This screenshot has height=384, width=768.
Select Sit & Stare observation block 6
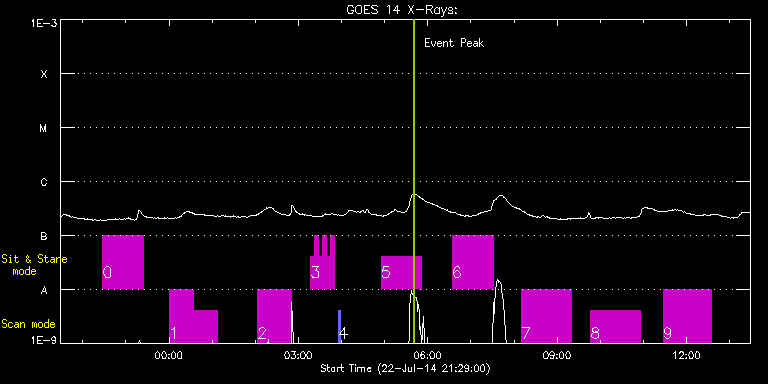click(473, 262)
